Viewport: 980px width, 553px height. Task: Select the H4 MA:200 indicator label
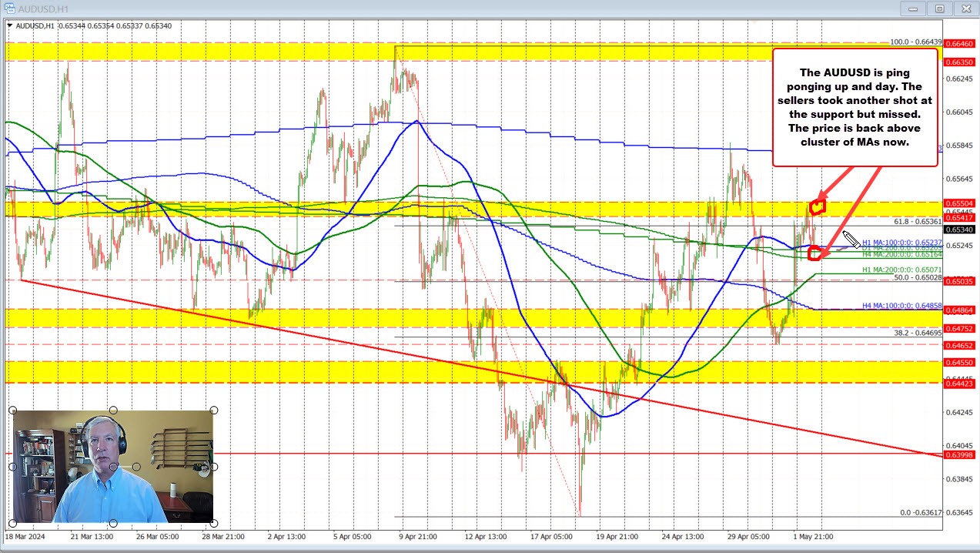point(902,255)
